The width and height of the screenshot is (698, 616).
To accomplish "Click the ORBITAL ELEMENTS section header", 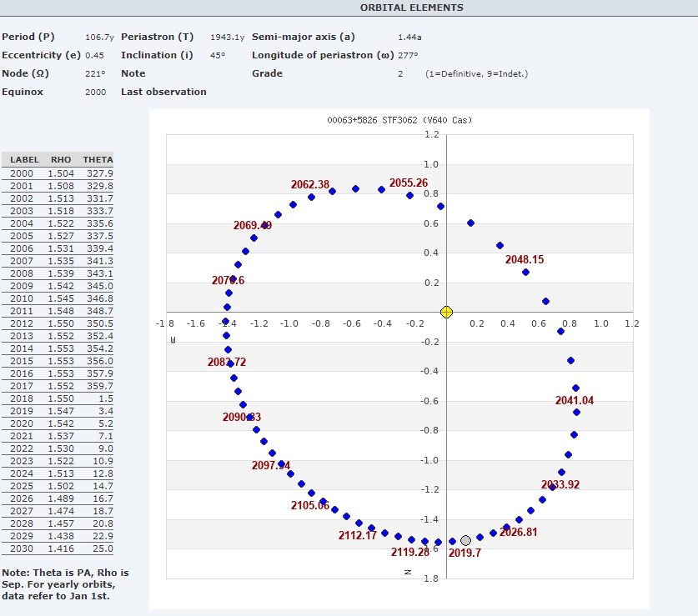I will (x=412, y=8).
